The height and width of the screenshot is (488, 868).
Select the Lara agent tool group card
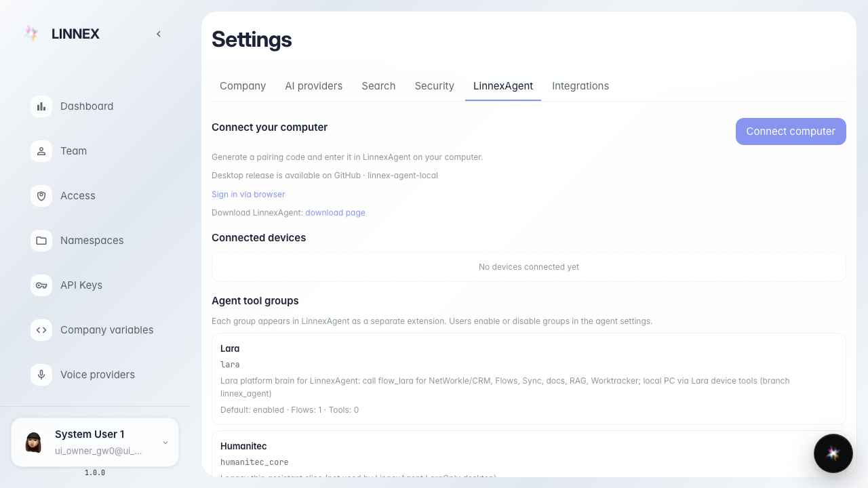tap(529, 379)
